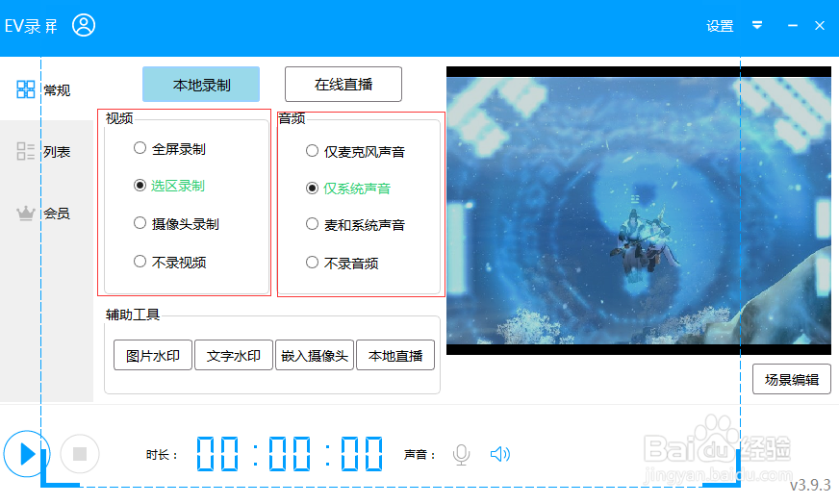
Task: Open the dropdown menu icon next to 设置
Action: [x=756, y=25]
